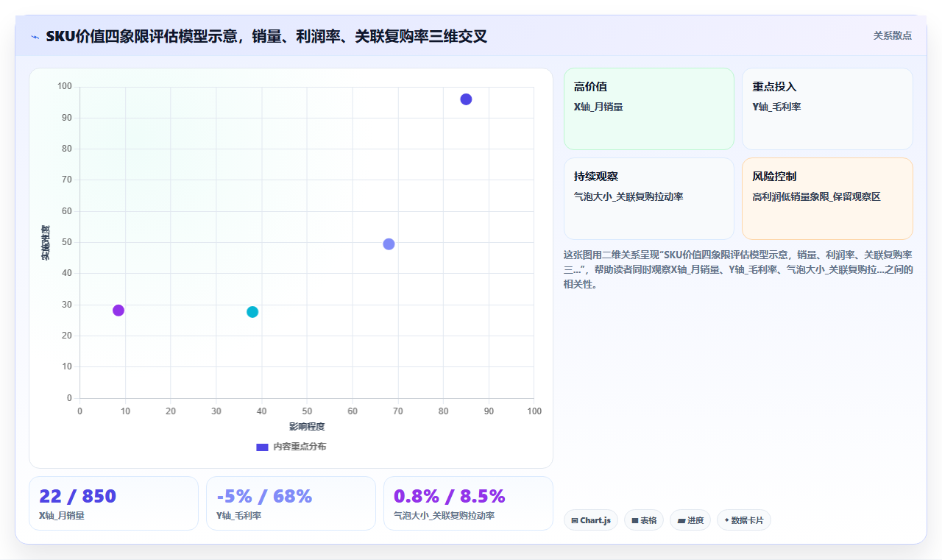Click the 影响程度 x-axis label

(307, 427)
